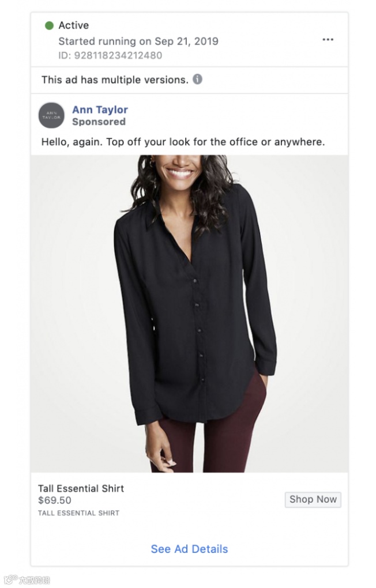Click the Sponsored label

pyautogui.click(x=99, y=122)
